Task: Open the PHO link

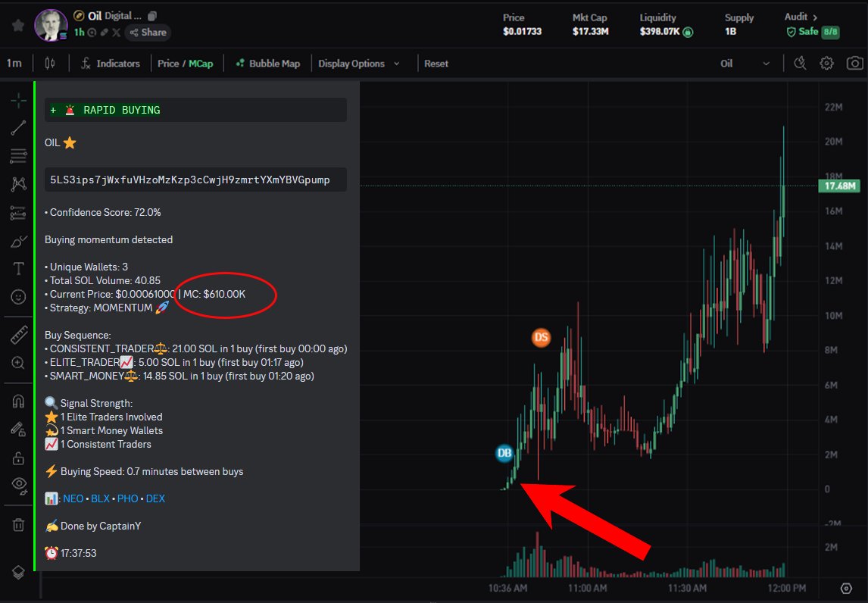Action: point(127,499)
